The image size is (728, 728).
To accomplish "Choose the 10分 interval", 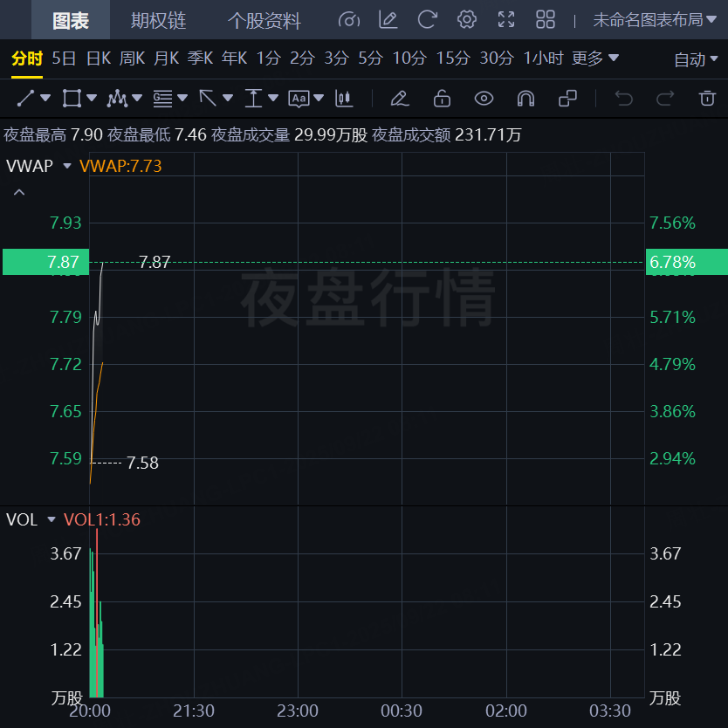I will [409, 58].
